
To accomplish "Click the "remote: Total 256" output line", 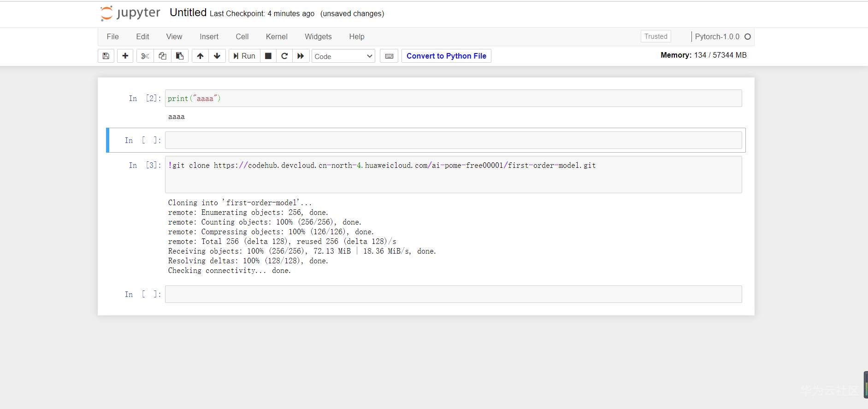I will [x=282, y=242].
